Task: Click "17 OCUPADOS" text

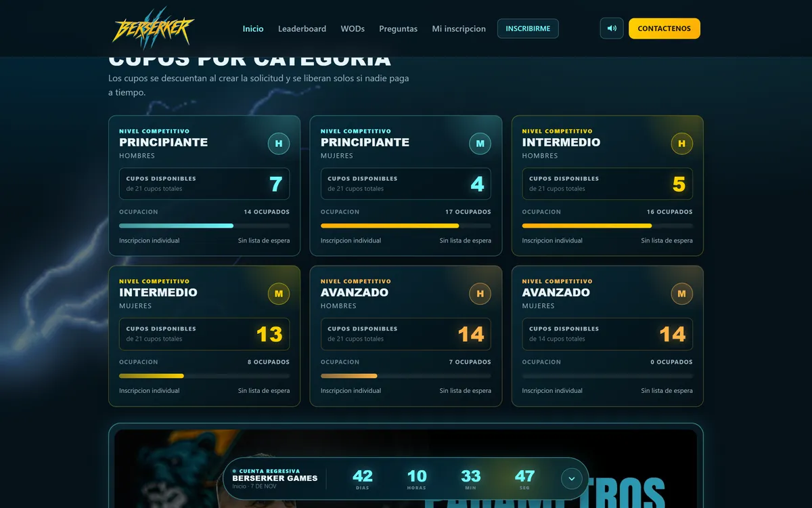Action: coord(468,212)
